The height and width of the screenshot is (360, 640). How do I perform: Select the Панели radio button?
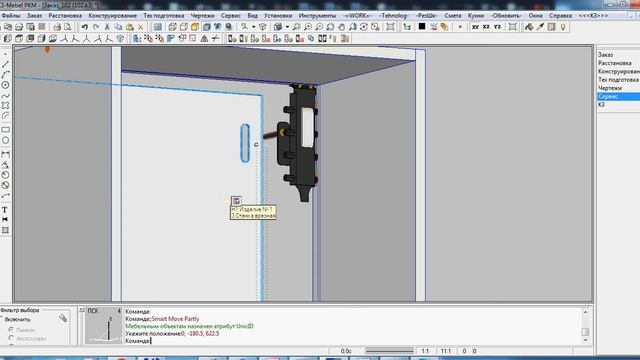coord(11,329)
